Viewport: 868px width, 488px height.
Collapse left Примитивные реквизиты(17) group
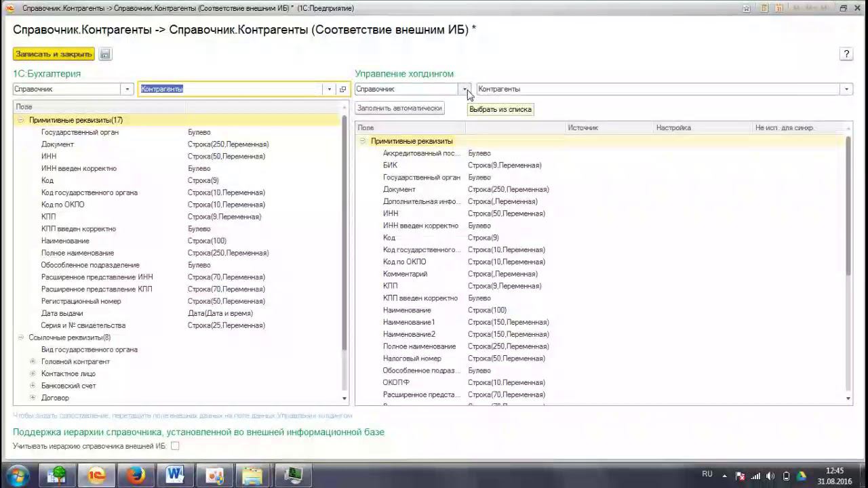[x=21, y=120]
